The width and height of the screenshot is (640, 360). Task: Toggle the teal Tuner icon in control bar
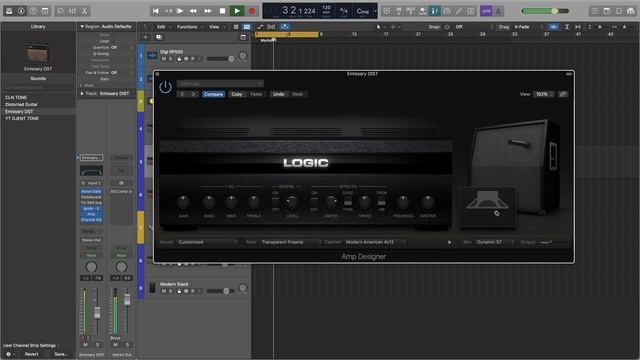click(434, 11)
